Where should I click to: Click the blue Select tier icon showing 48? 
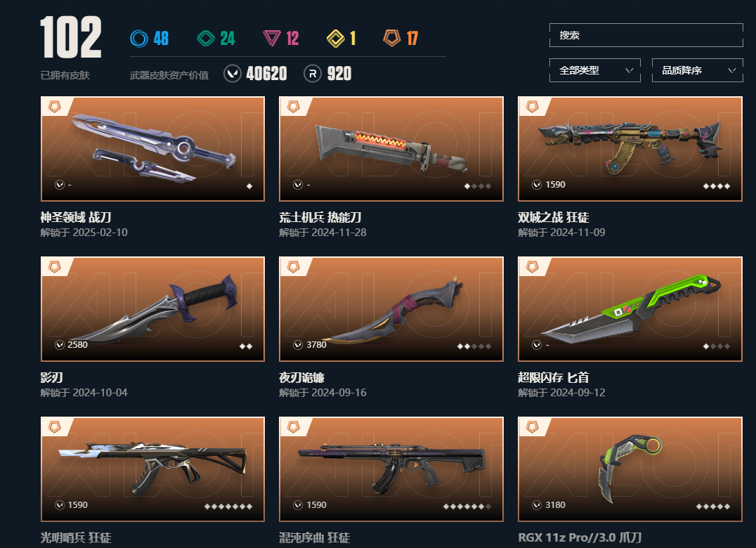pyautogui.click(x=139, y=39)
